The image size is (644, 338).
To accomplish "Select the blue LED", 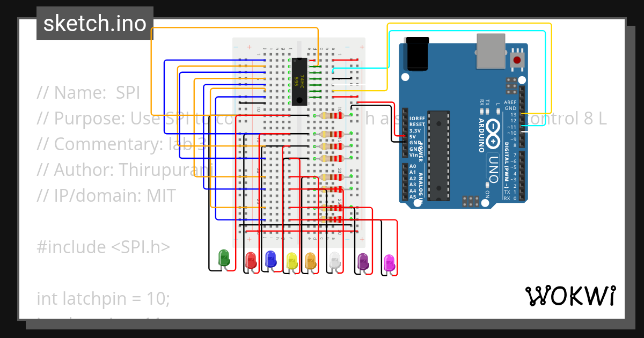I will [x=270, y=259].
